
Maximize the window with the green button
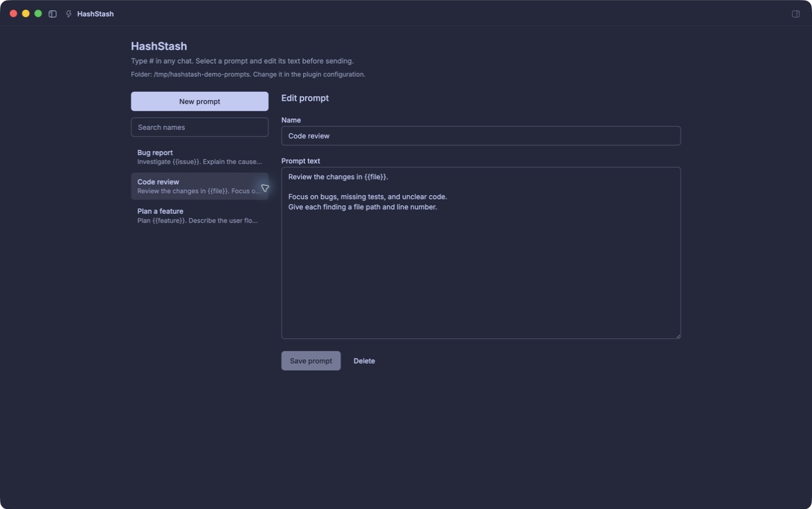click(x=38, y=13)
